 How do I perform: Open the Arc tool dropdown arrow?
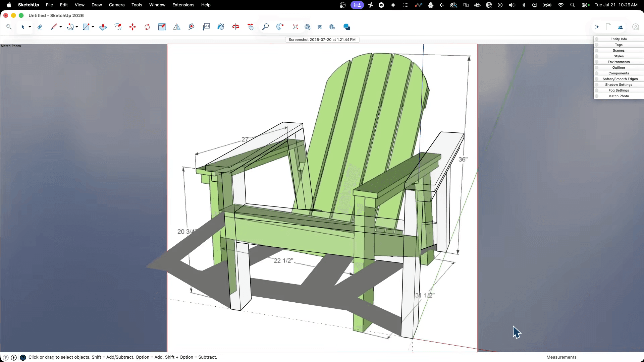(77, 27)
